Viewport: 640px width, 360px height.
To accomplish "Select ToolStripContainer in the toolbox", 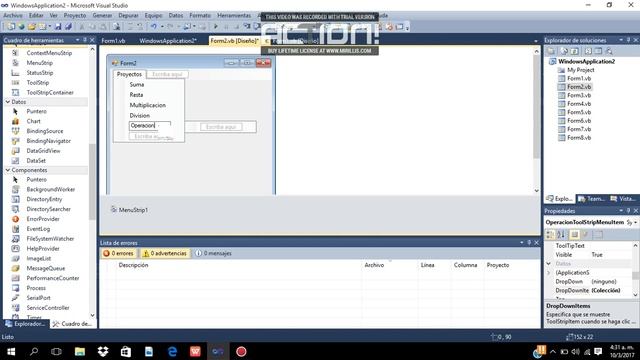I will [50, 92].
